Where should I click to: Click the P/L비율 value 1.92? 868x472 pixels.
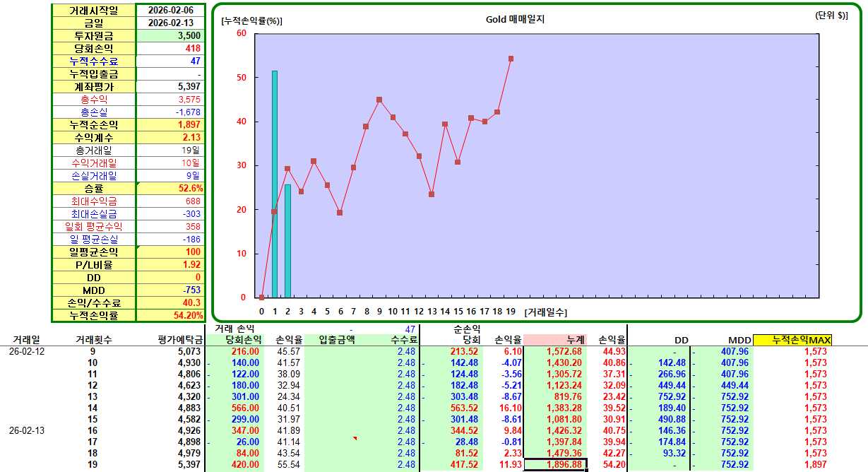[x=170, y=264]
